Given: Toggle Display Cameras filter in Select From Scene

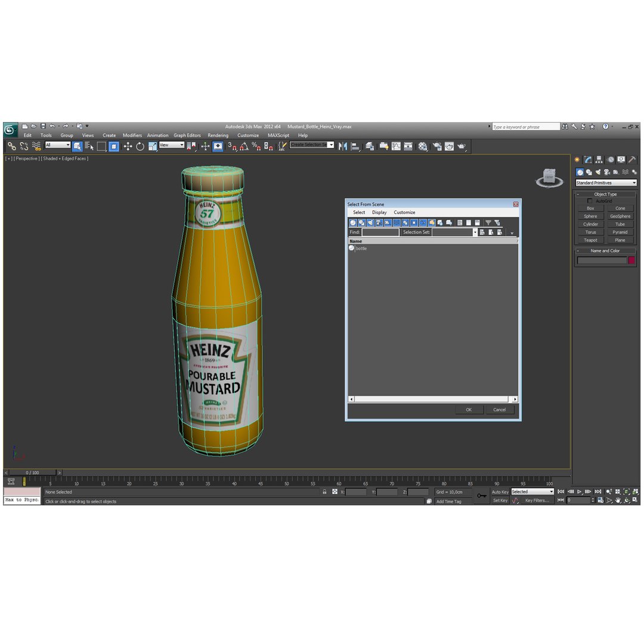Looking at the screenshot, I should [x=379, y=222].
